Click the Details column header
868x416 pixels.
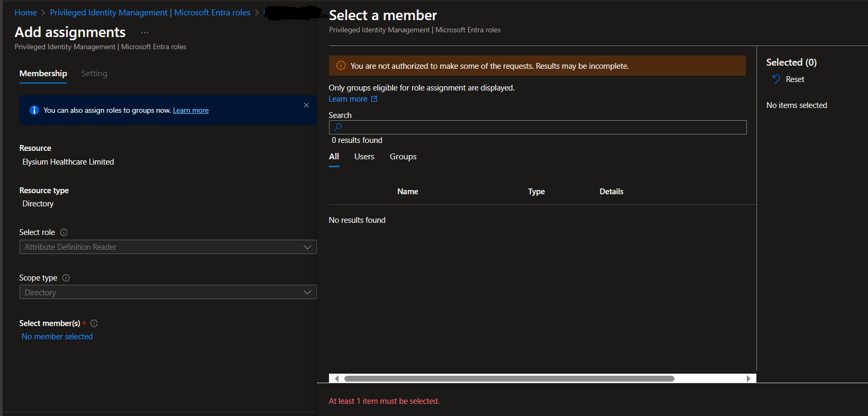611,192
